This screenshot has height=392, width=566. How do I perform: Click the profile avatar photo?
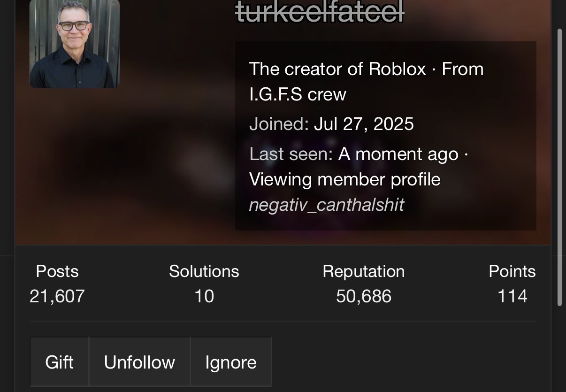pos(75,43)
